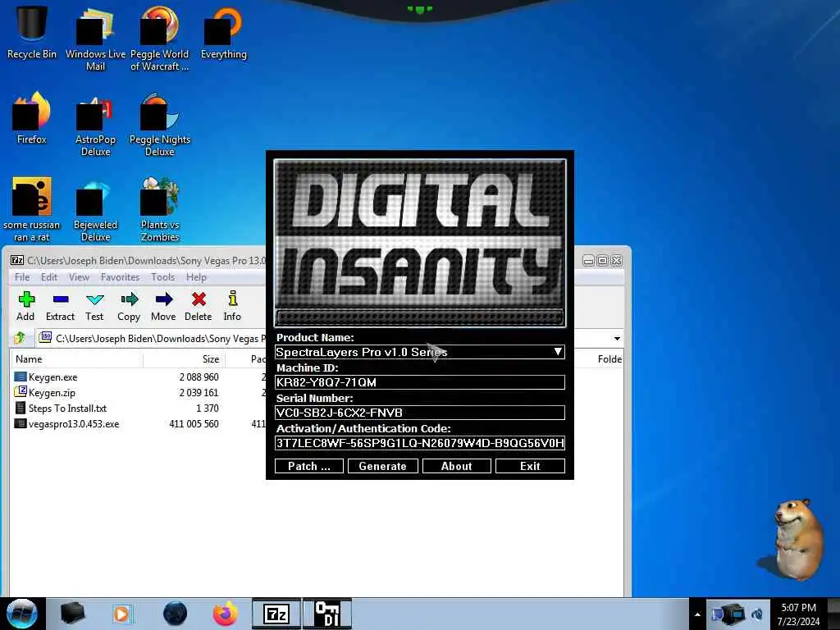840x630 pixels.
Task: Select the Everything desktop shortcut
Action: coord(223,33)
